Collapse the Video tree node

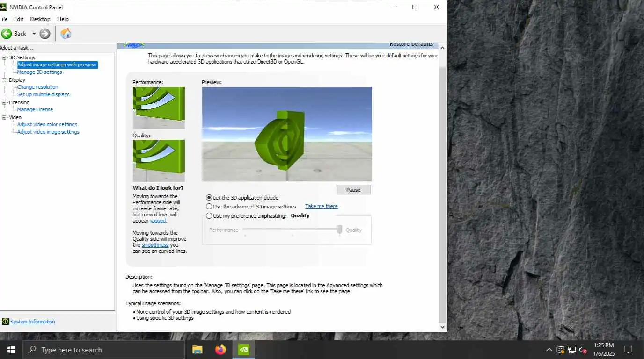tap(4, 117)
